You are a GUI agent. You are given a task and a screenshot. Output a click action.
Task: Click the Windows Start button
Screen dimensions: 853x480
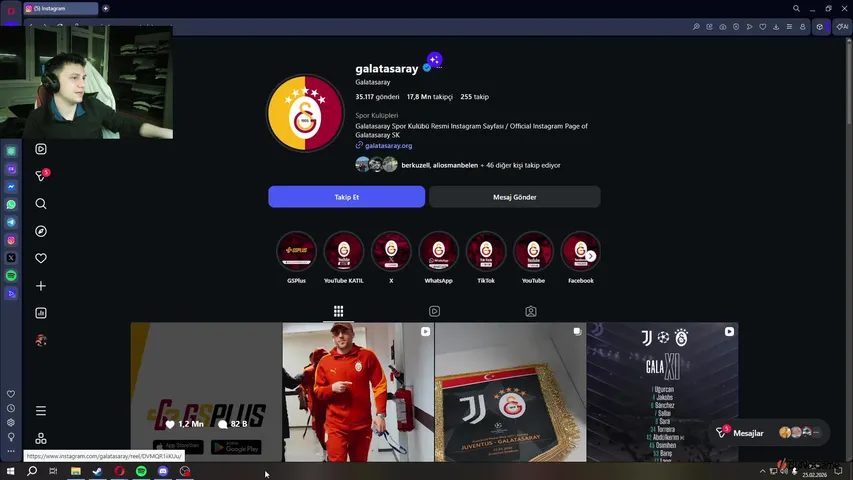click(x=10, y=471)
